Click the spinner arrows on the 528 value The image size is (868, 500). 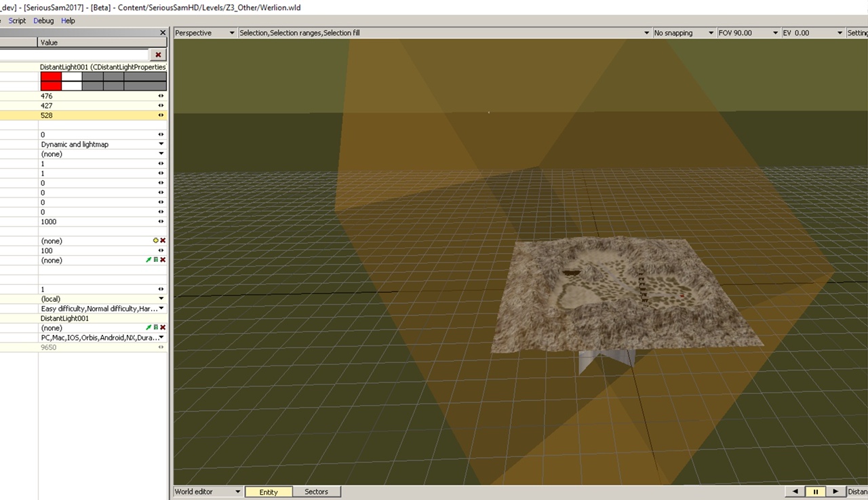click(x=161, y=115)
